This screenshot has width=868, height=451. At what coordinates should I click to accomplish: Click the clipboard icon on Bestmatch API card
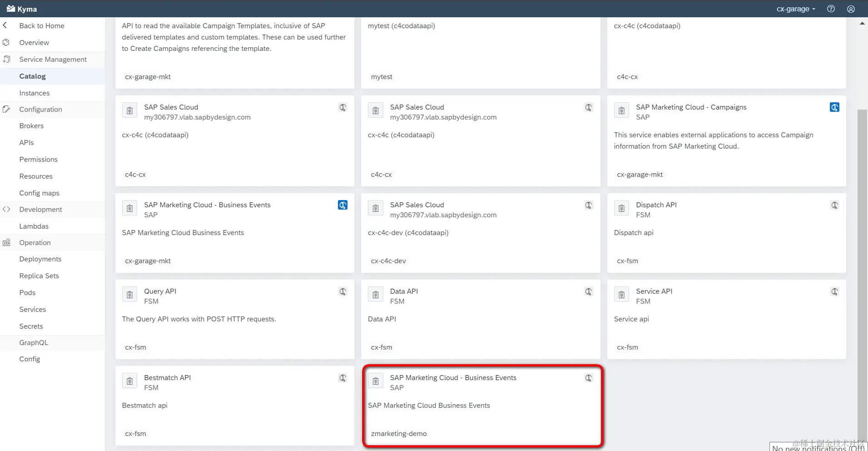tap(129, 381)
